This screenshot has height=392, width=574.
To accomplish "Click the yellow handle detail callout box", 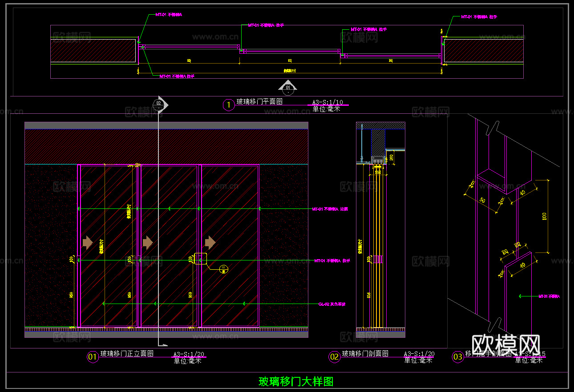I will point(200,259).
